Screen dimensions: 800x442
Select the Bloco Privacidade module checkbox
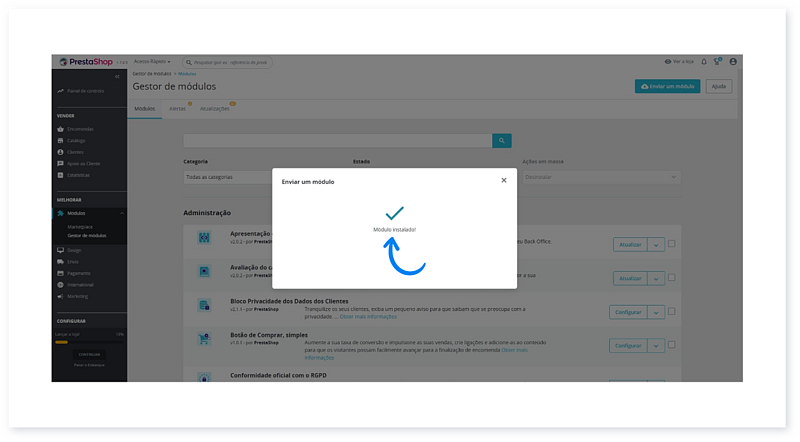(x=671, y=312)
